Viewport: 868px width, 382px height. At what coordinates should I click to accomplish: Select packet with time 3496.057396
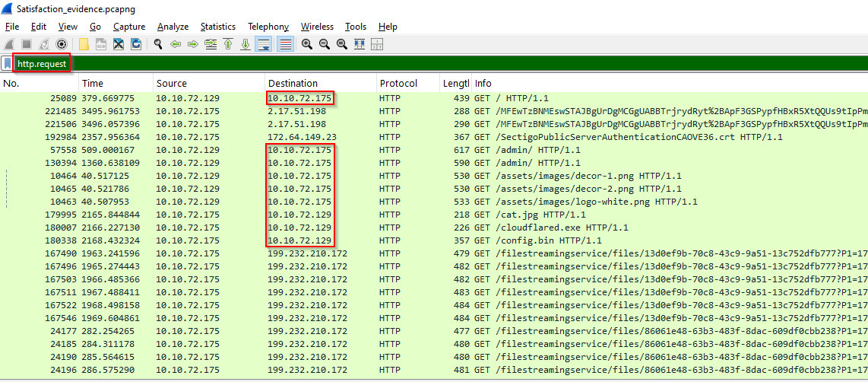434,124
